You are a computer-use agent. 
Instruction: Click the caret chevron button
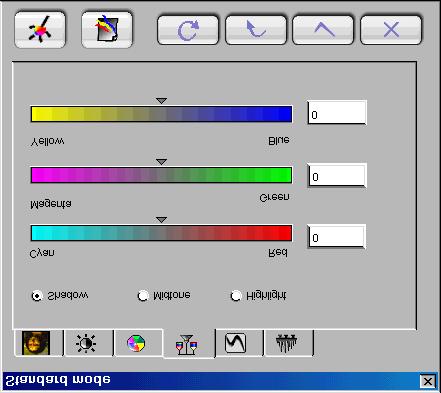click(323, 30)
